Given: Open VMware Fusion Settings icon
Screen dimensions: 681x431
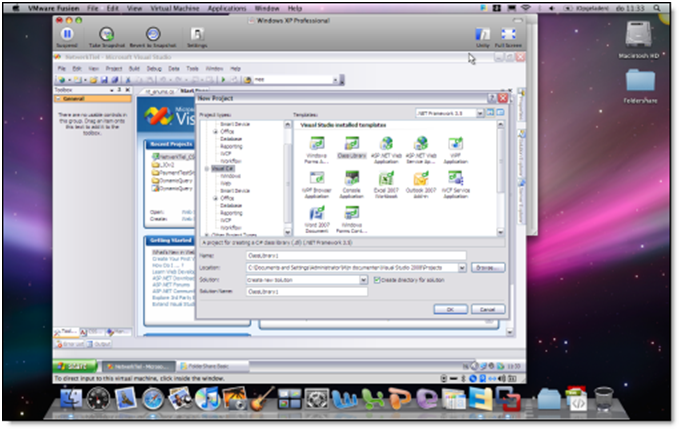Looking at the screenshot, I should coord(197,34).
